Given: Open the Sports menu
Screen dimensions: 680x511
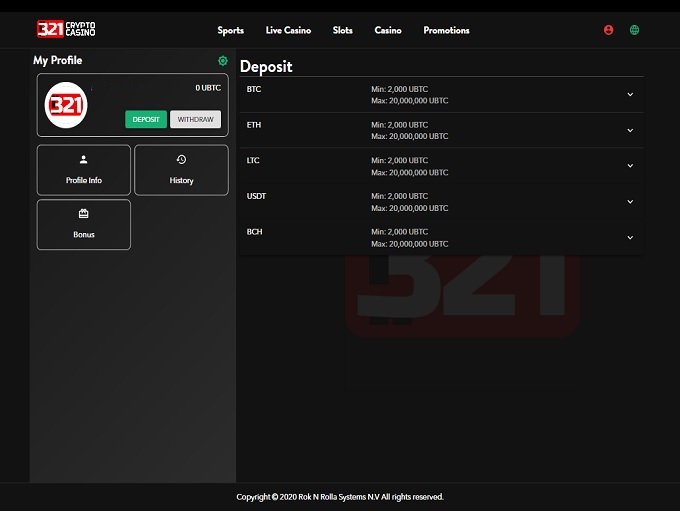Looking at the screenshot, I should [x=231, y=30].
